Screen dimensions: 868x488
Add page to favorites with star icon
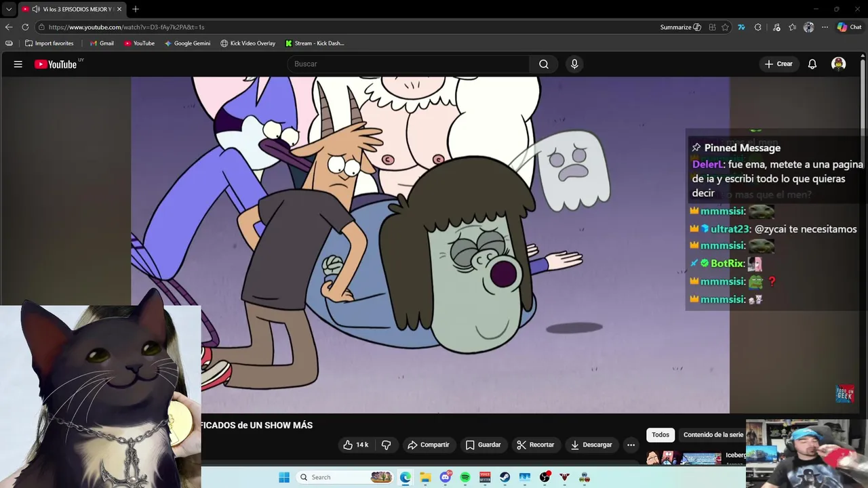(x=725, y=27)
